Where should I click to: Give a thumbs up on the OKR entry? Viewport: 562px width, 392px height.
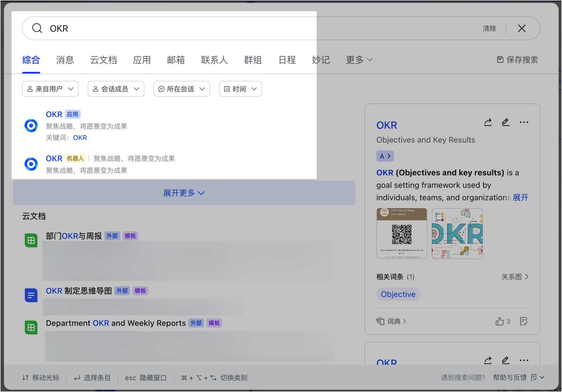click(499, 322)
